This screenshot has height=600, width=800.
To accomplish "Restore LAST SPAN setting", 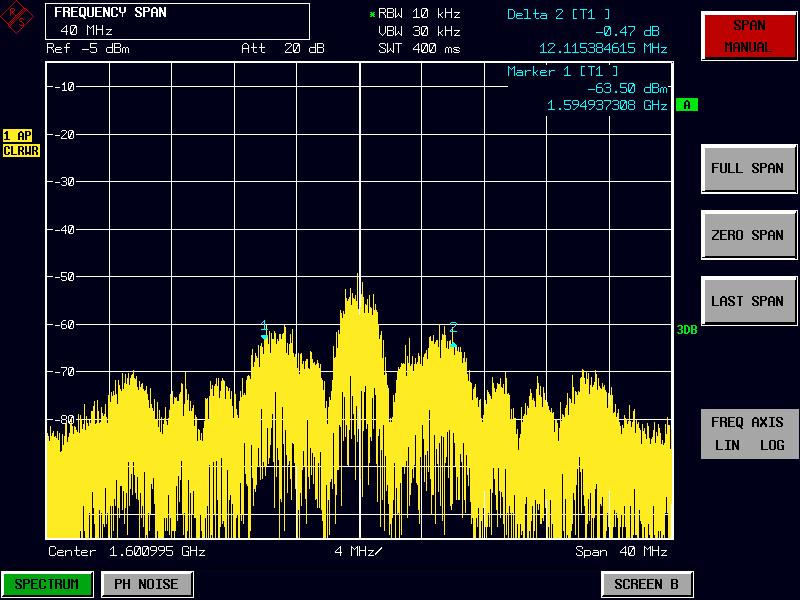I will coord(749,300).
